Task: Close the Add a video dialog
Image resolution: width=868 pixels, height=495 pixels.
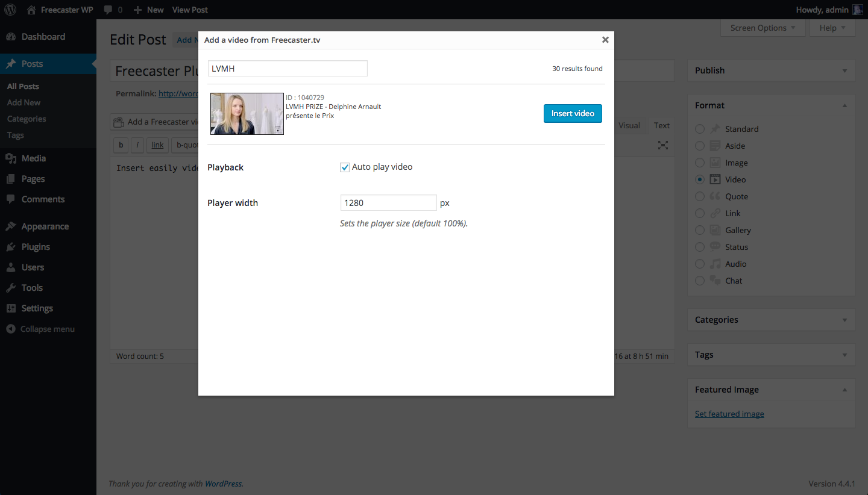Action: click(605, 40)
